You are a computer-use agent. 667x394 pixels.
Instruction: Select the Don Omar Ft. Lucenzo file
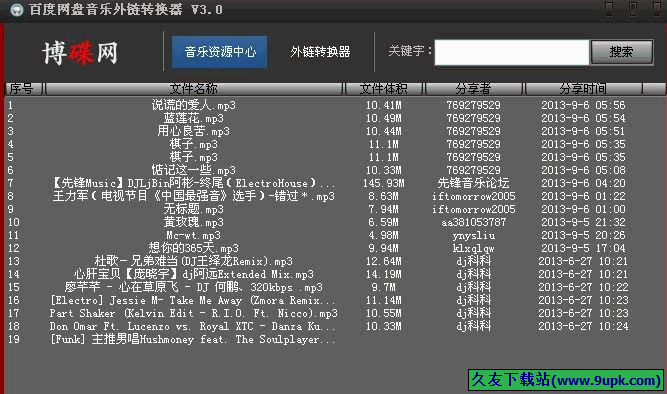194,326
